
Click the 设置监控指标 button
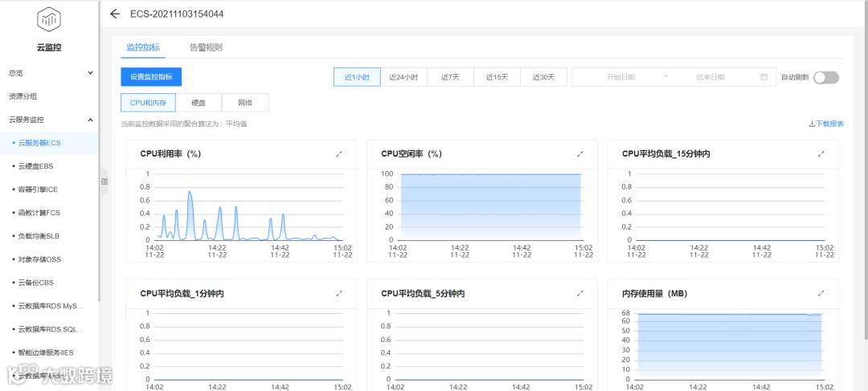(151, 77)
